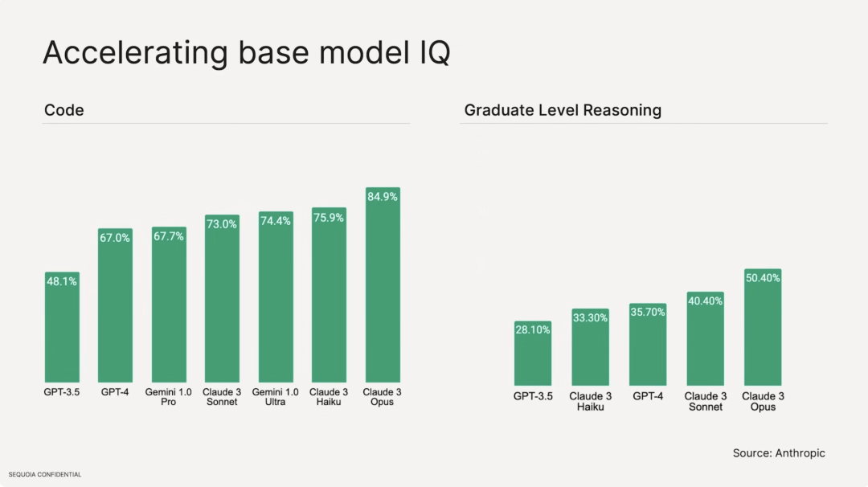Select the 'Code' chart heading
Viewport: 868px width, 487px height.
point(63,110)
